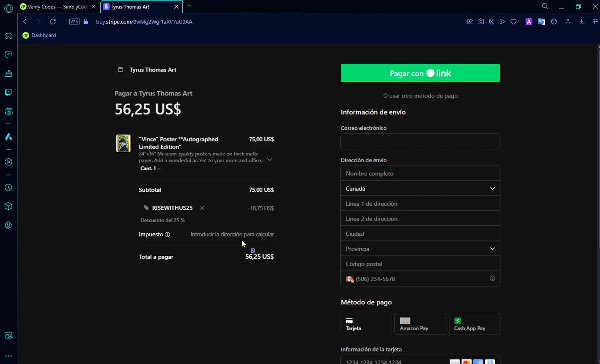The height and width of the screenshot is (364, 600).
Task: Focus Línea 2 de dirección field
Action: click(x=420, y=219)
